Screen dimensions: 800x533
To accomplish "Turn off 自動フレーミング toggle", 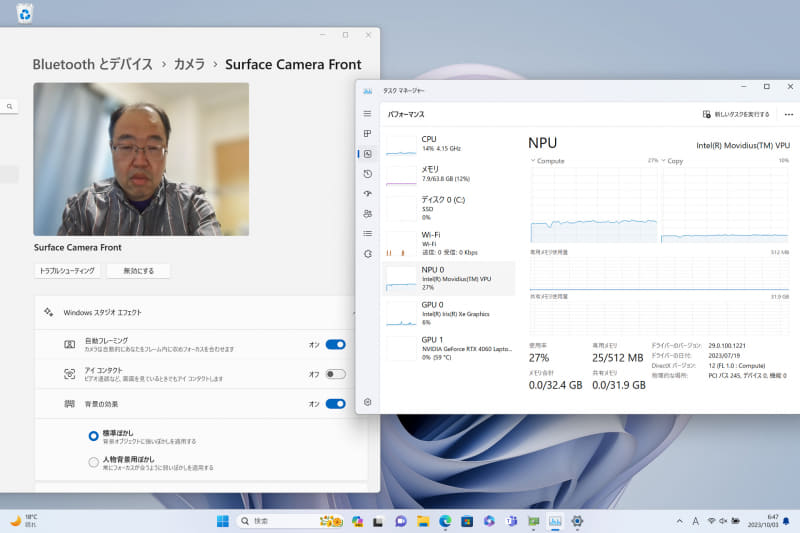I will coord(335,344).
